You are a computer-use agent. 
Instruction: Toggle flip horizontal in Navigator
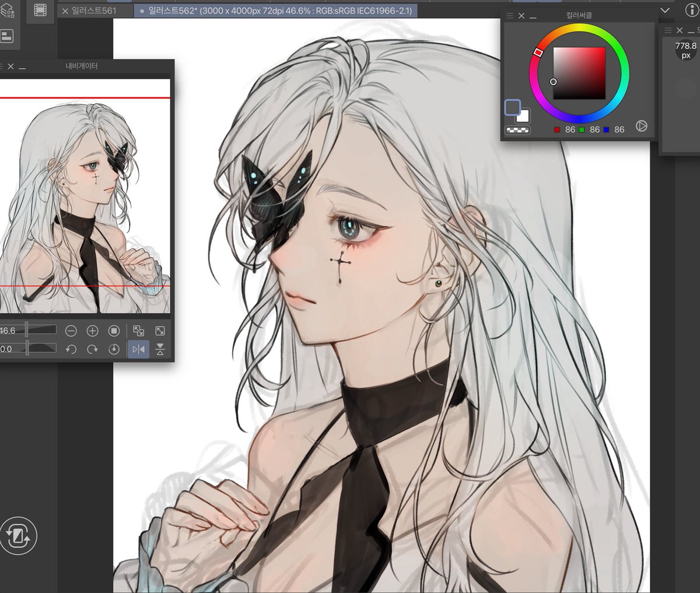click(138, 349)
